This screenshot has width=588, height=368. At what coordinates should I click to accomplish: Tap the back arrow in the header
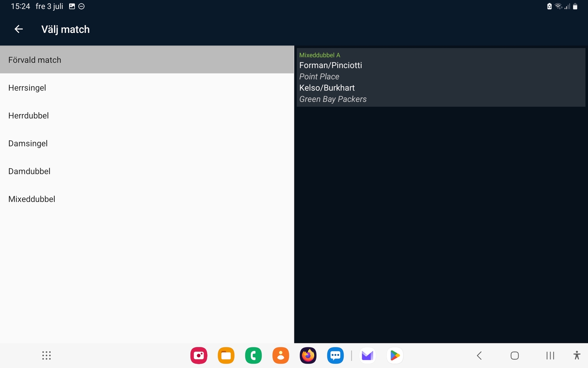coord(19,29)
